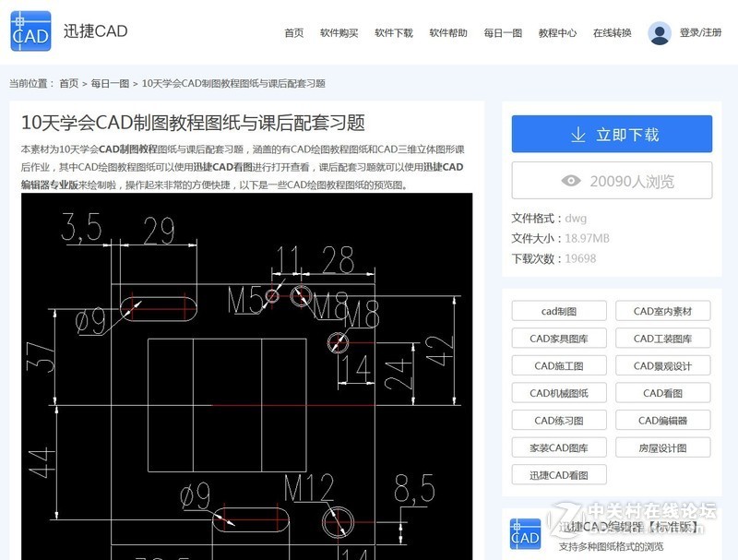The width and height of the screenshot is (738, 560).
Task: Click the 立即下载 download button
Action: [x=611, y=134]
